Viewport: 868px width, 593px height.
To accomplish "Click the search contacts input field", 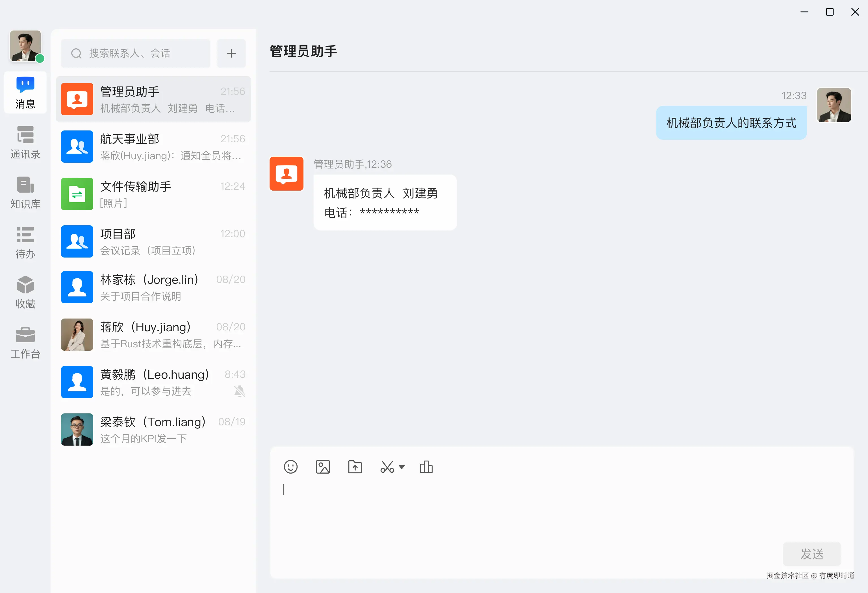I will [135, 53].
